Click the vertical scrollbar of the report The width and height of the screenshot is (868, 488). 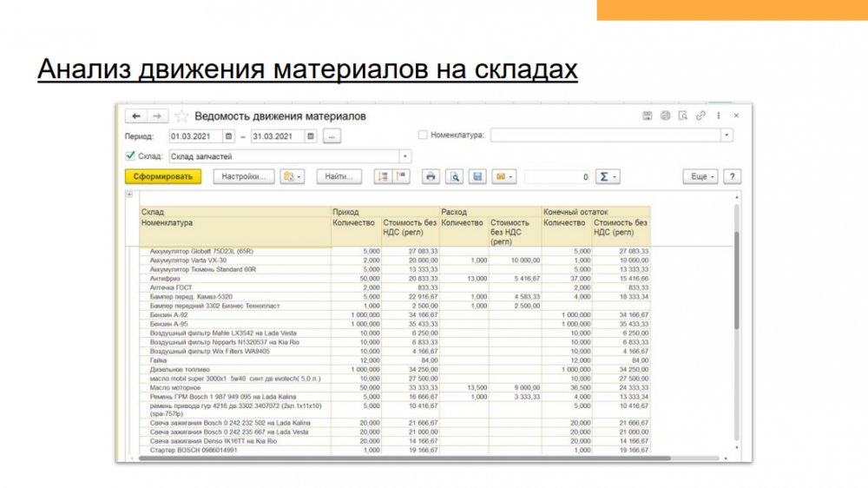[x=736, y=278]
